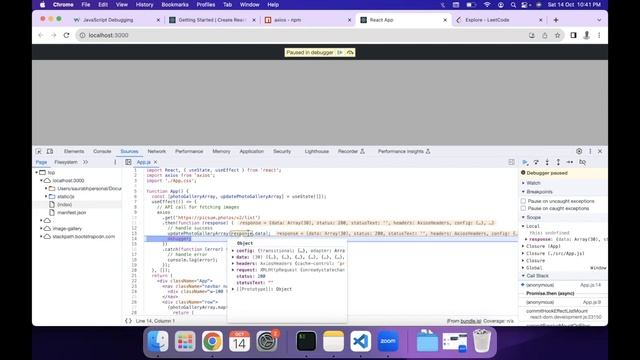Toggle the device toolbar icon
The image size is (640, 360).
point(50,151)
